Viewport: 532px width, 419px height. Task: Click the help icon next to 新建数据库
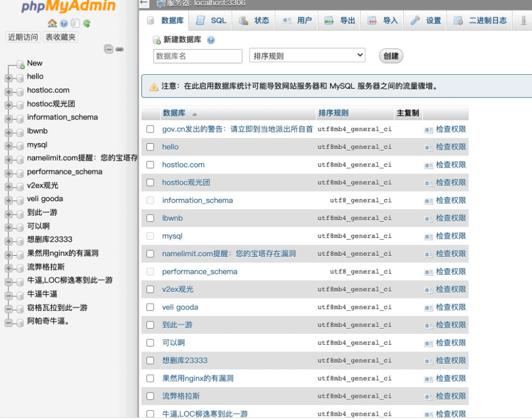point(211,40)
